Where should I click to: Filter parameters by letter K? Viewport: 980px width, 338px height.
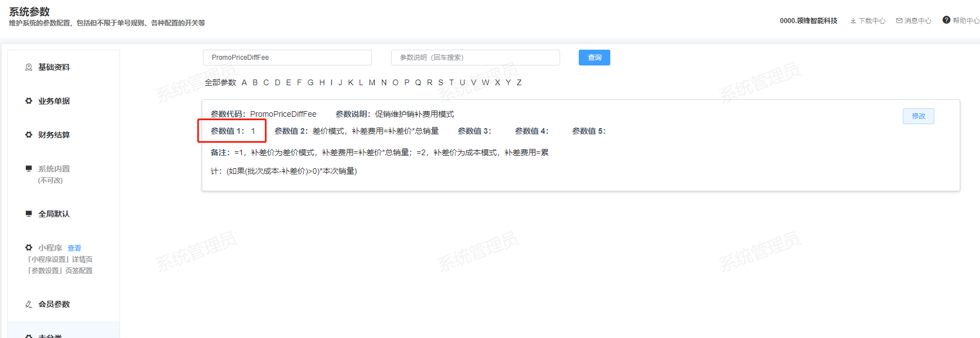tap(351, 82)
